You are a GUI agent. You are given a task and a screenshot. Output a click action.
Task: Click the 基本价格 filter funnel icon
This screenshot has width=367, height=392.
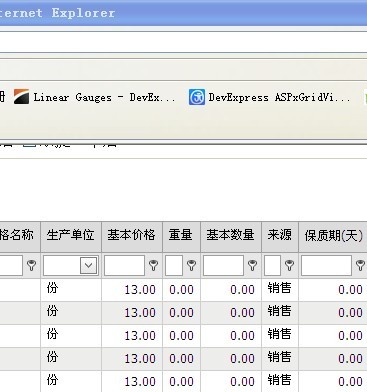click(153, 265)
